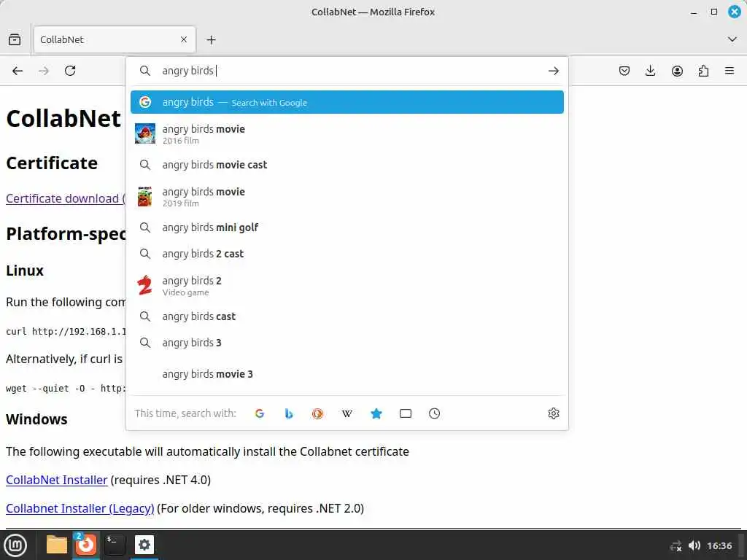Click the network connection tray icon
The height and width of the screenshot is (560, 747).
(676, 545)
